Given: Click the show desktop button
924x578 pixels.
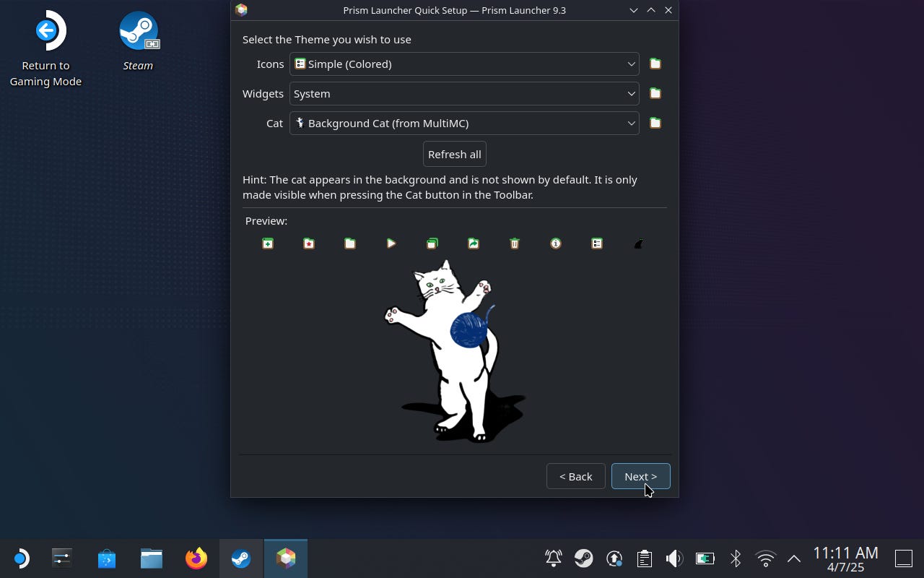Looking at the screenshot, I should click(x=904, y=558).
